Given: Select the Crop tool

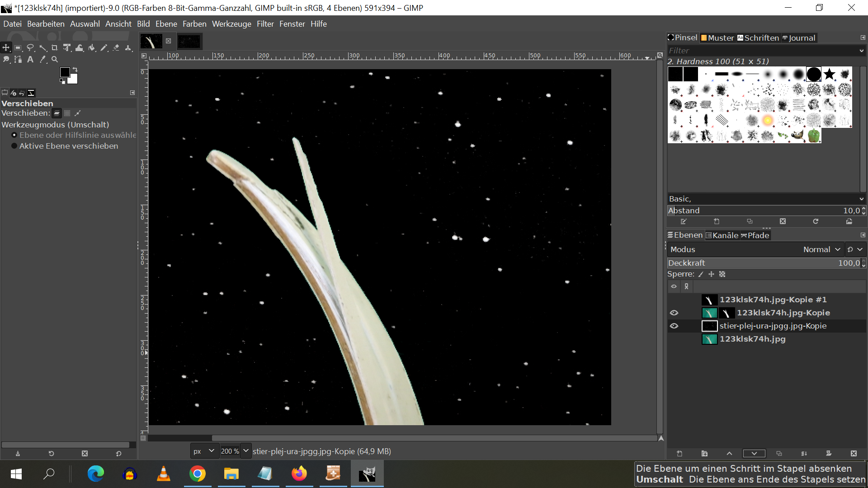Looking at the screenshot, I should (55, 47).
